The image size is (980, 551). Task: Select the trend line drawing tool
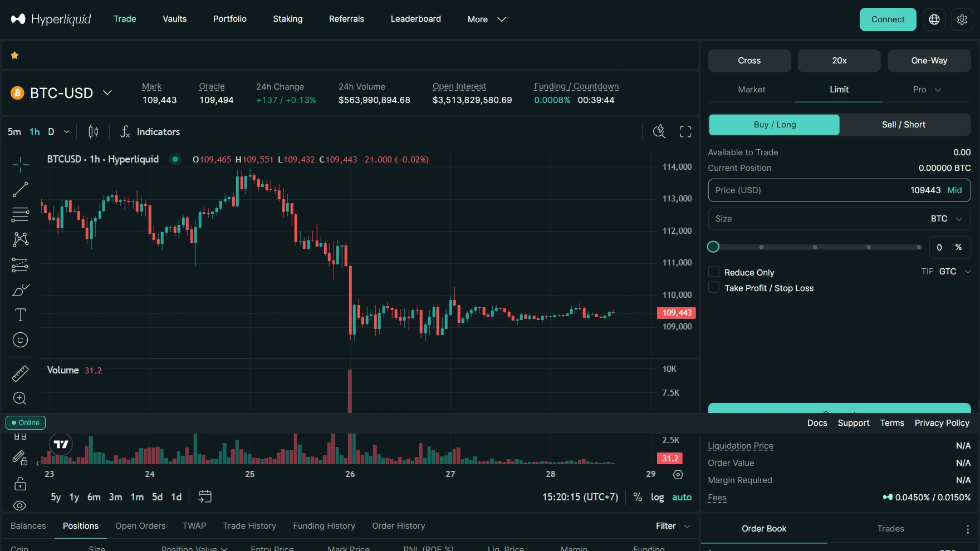tap(21, 189)
